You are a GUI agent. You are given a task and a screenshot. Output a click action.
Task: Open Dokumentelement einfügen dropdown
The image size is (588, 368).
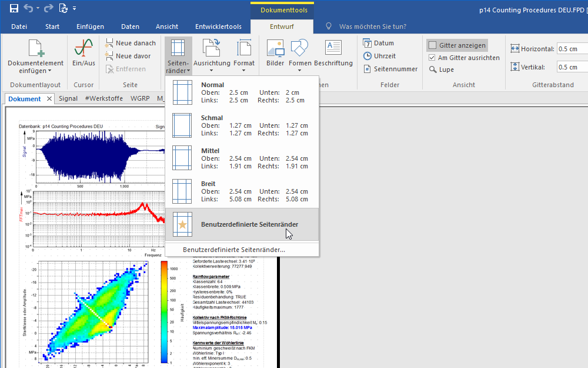pos(36,57)
